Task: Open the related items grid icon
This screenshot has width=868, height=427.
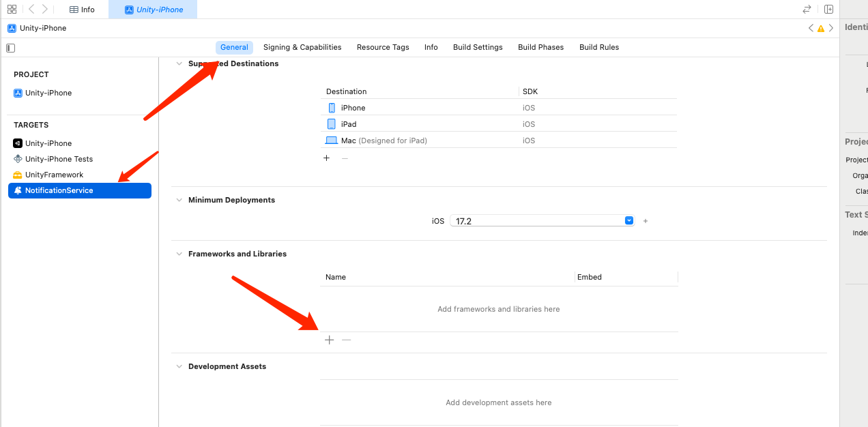Action: (x=12, y=10)
